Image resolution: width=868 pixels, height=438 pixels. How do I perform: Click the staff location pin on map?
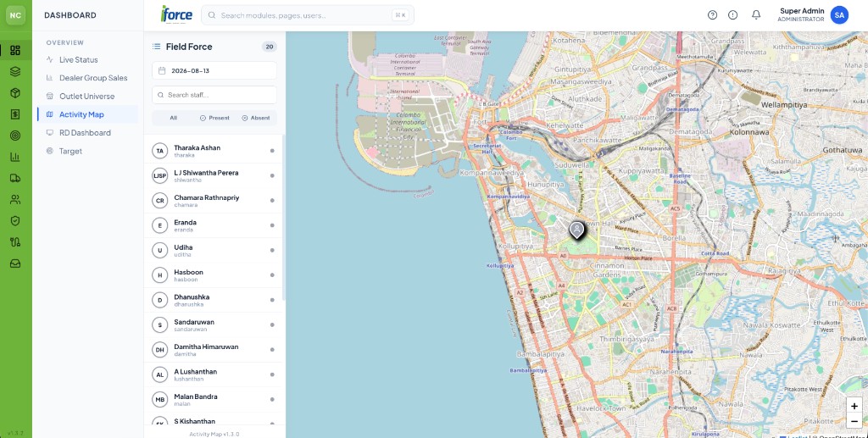(x=576, y=230)
